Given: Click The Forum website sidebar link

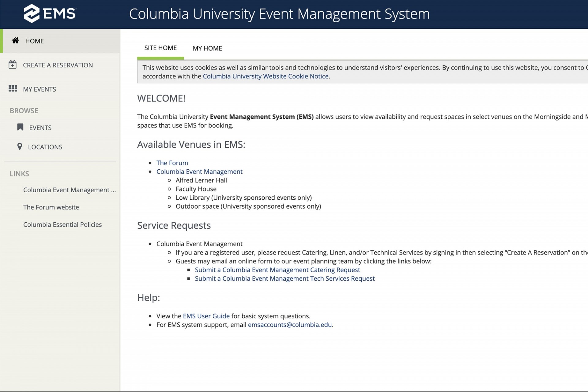Looking at the screenshot, I should click(51, 207).
